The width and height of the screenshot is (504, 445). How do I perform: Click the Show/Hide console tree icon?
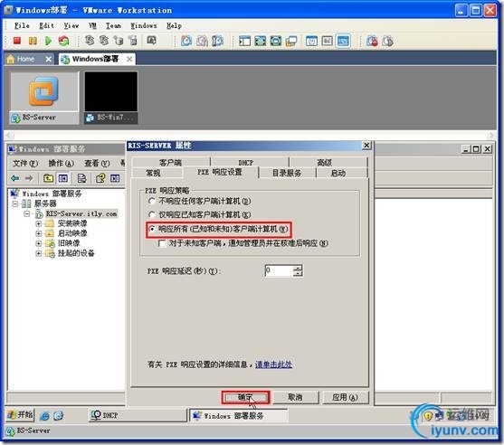point(62,178)
